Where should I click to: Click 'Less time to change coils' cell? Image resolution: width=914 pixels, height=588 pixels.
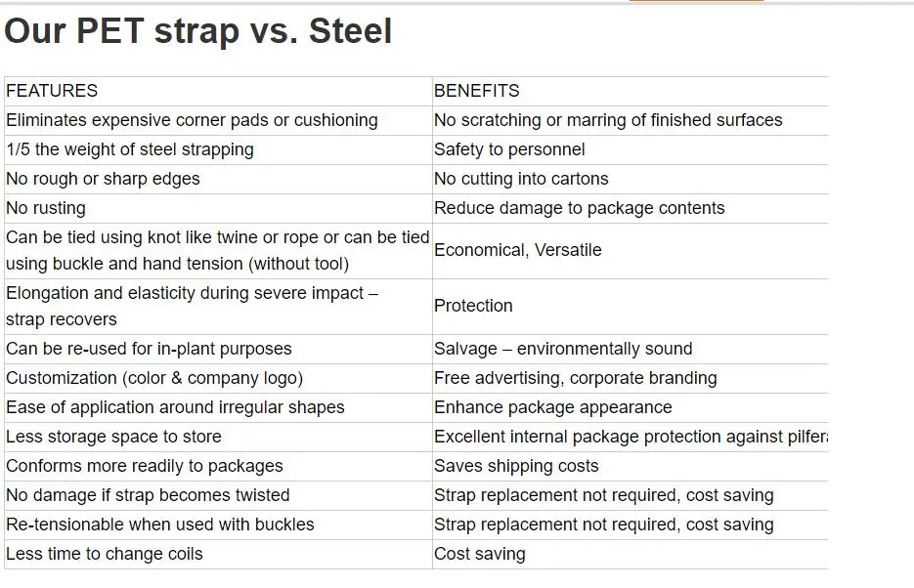click(x=218, y=554)
